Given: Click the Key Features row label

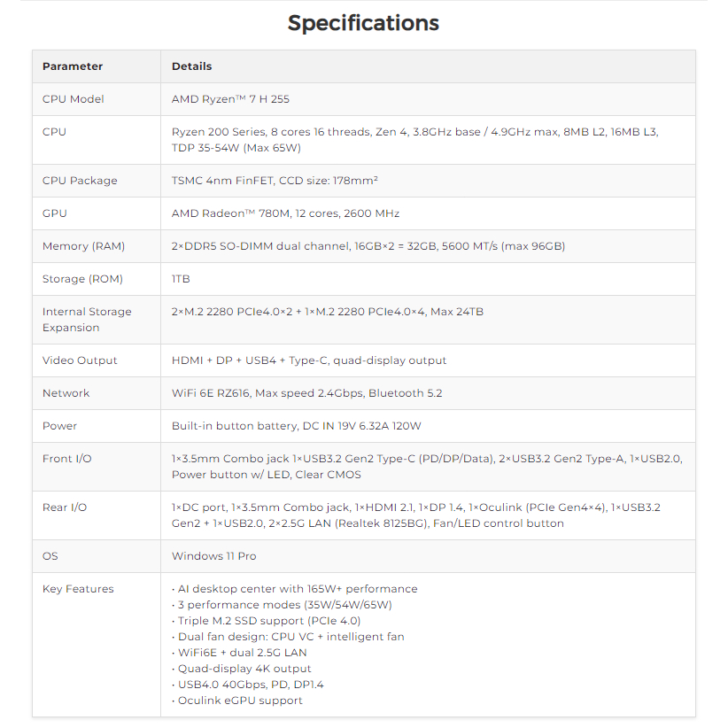Looking at the screenshot, I should pyautogui.click(x=78, y=589).
